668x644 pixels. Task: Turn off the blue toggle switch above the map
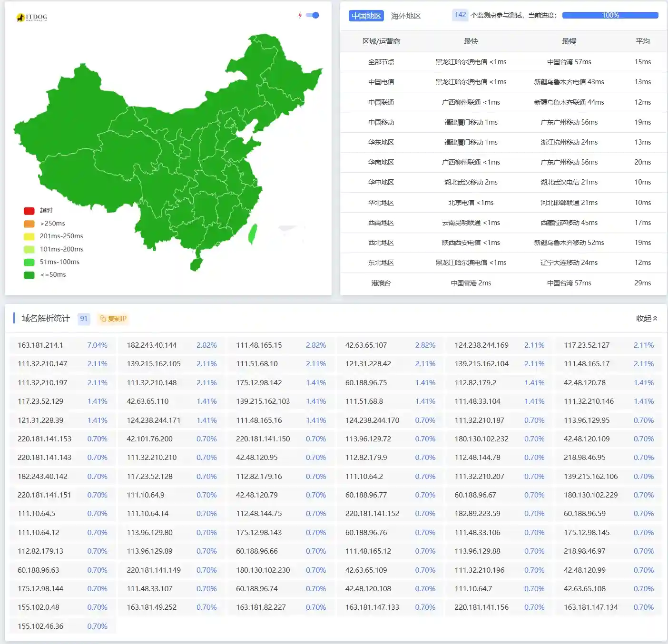tap(312, 15)
